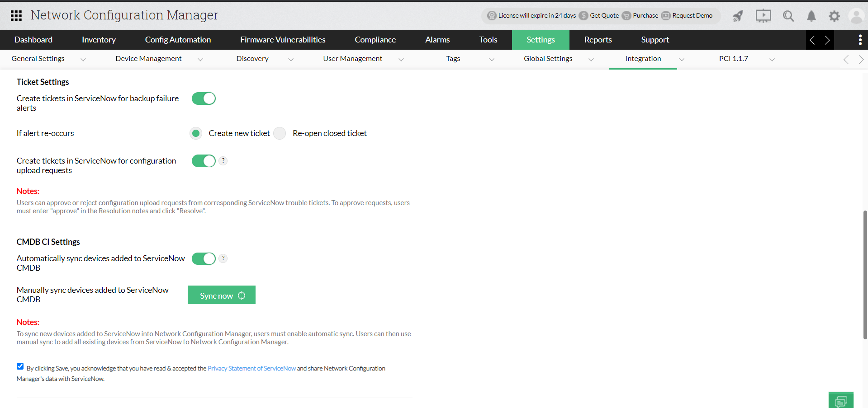The height and width of the screenshot is (408, 868).
Task: Click the chat support icon at bottom right
Action: 840,400
